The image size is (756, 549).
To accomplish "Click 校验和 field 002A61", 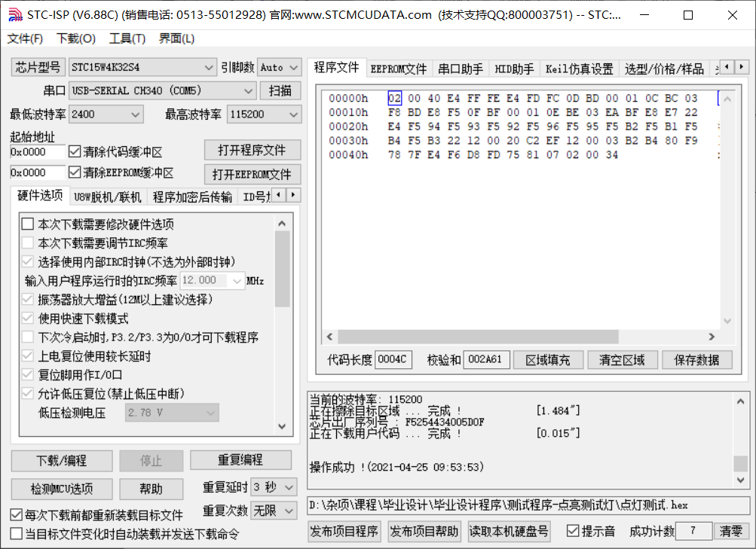I will click(x=486, y=359).
